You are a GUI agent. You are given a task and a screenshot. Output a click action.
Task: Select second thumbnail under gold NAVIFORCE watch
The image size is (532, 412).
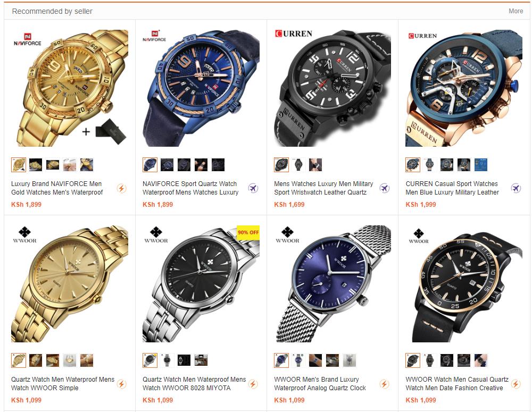(36, 165)
